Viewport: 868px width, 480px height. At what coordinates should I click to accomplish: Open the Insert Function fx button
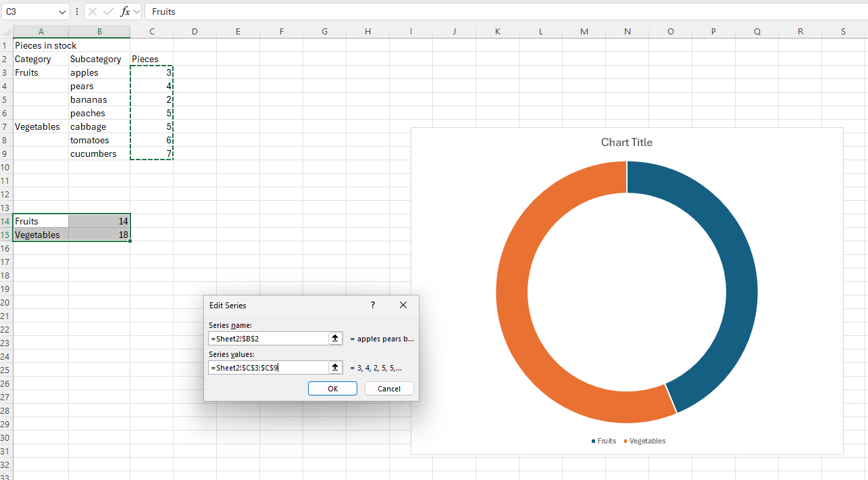click(x=125, y=11)
